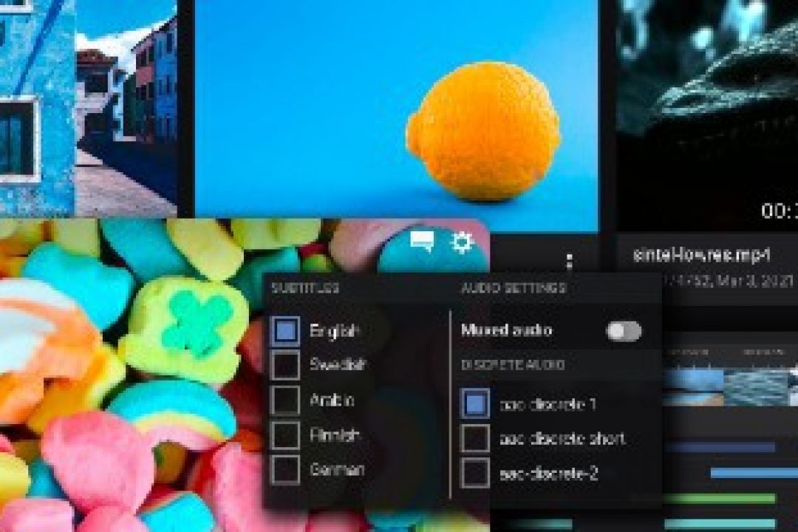Check the German subtitles checkbox
Image resolution: width=798 pixels, height=532 pixels.
click(x=285, y=470)
